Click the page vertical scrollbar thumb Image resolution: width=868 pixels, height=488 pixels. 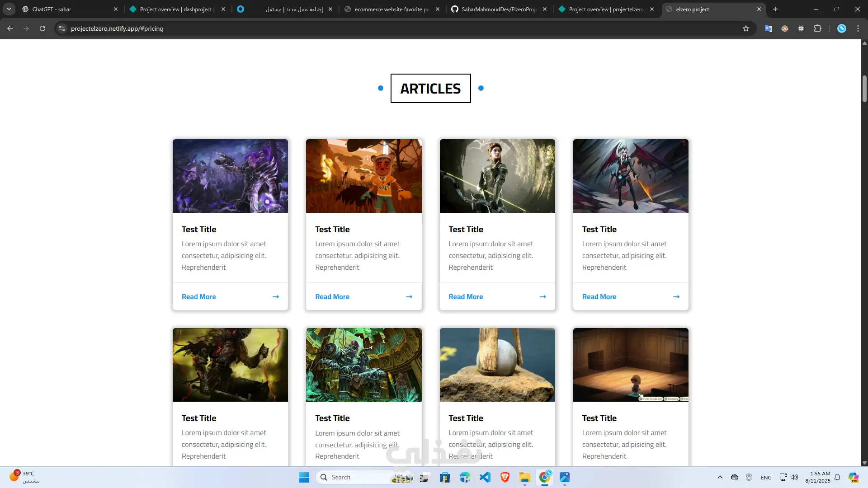(x=864, y=89)
